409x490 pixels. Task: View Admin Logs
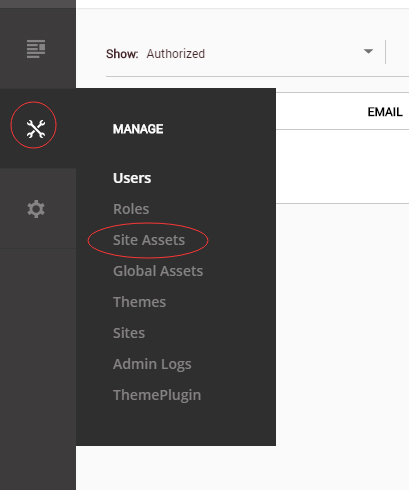point(152,364)
